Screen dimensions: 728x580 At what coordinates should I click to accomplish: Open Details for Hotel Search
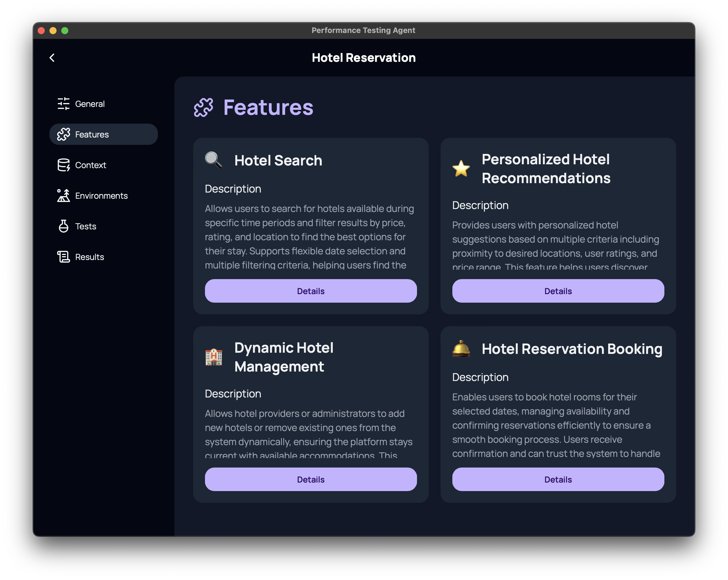click(x=310, y=291)
